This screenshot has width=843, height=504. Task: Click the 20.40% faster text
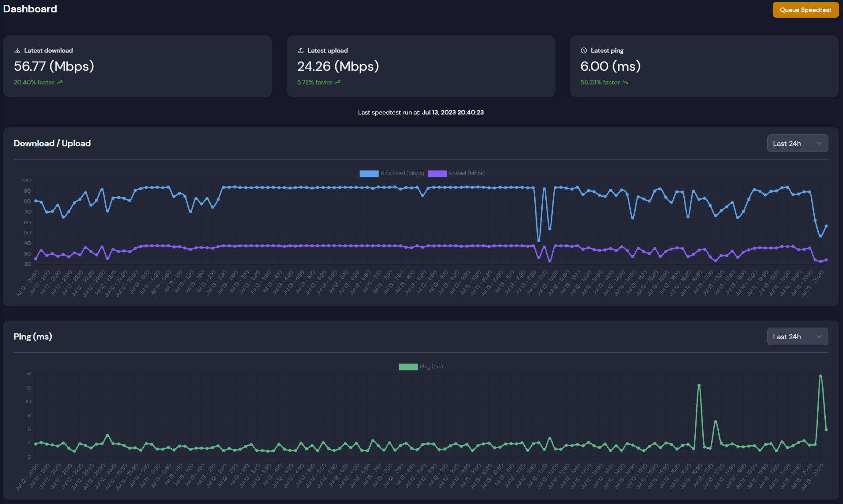34,82
